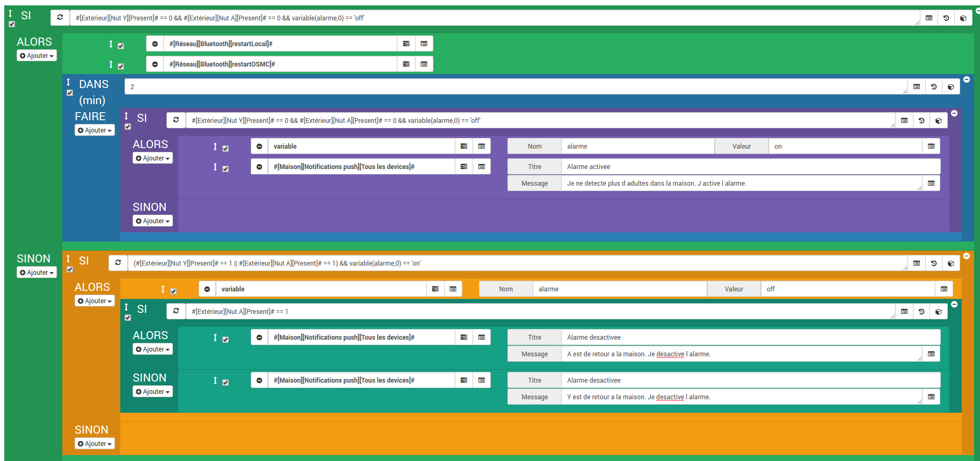Click the tasks icon on the restartOSMC action

tap(406, 64)
